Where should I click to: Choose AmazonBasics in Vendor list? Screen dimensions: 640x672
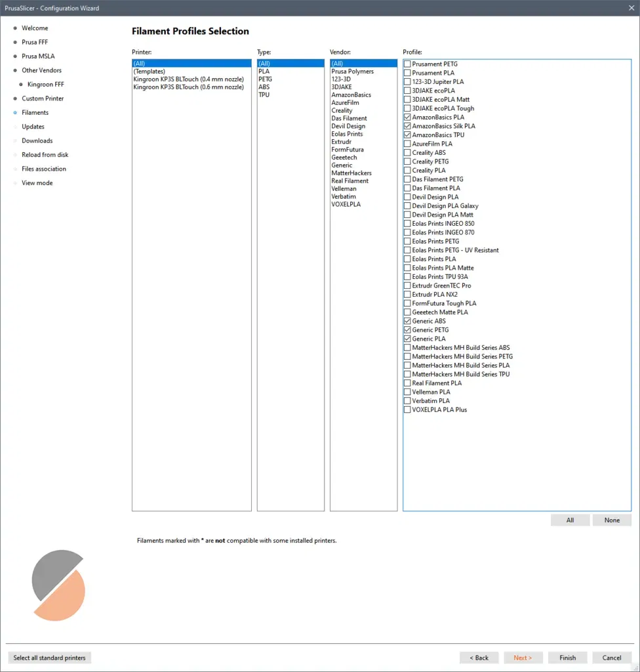pyautogui.click(x=363, y=94)
